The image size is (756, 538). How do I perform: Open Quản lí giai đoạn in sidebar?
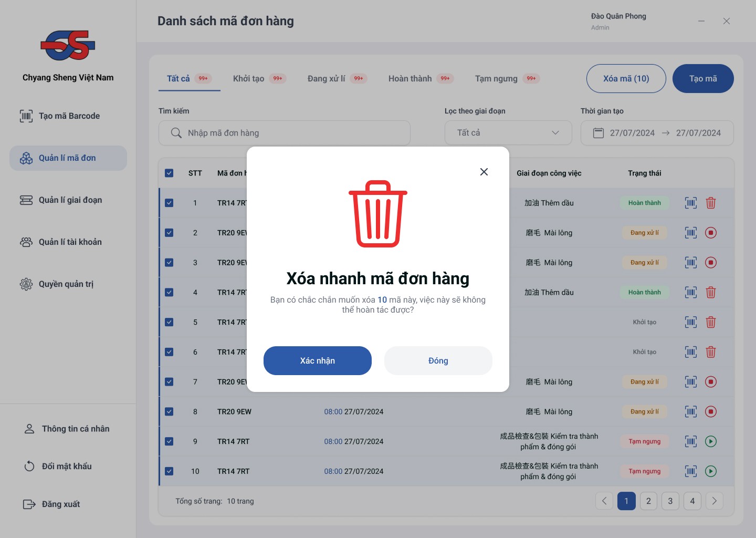tap(68, 200)
